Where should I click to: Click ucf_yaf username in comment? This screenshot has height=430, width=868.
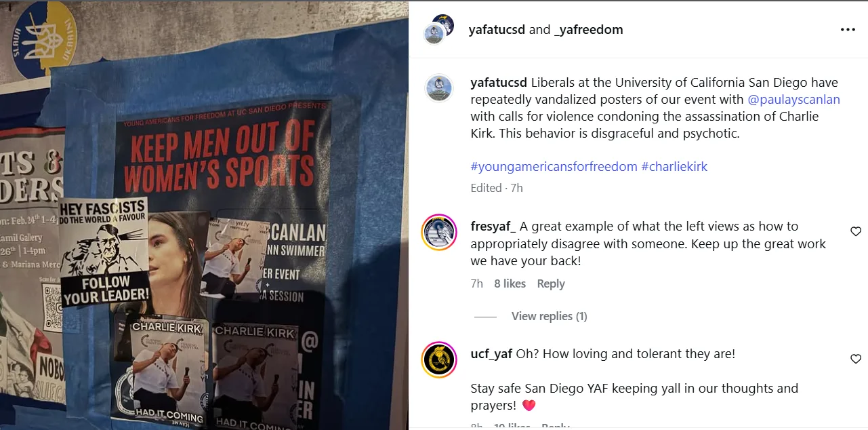(x=492, y=353)
